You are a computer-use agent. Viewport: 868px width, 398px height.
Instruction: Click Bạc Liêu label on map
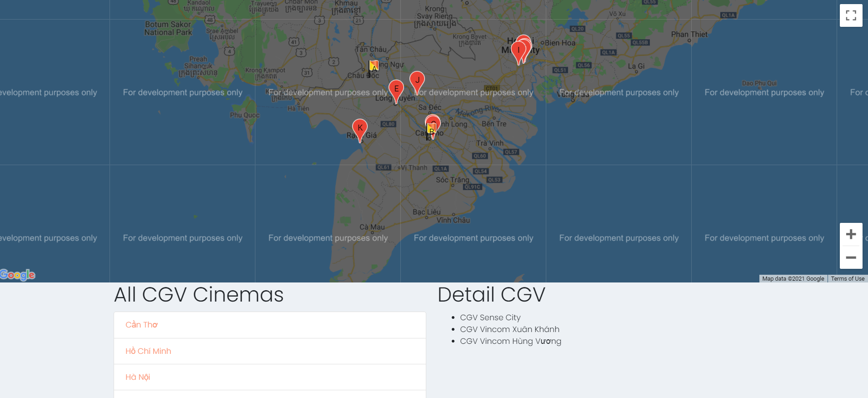coord(426,212)
